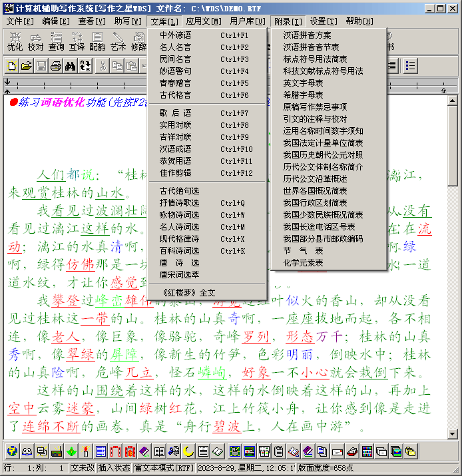Click the open folder icon

[27, 66]
